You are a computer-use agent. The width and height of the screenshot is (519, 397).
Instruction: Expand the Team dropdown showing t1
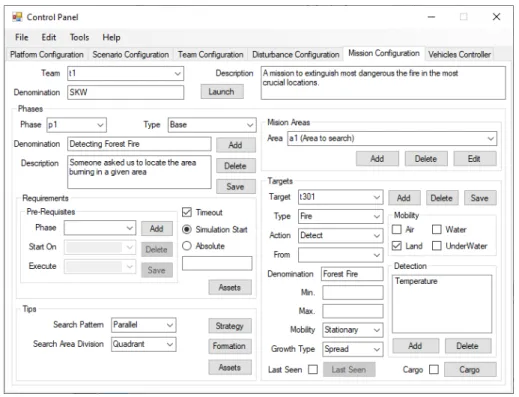pos(125,73)
